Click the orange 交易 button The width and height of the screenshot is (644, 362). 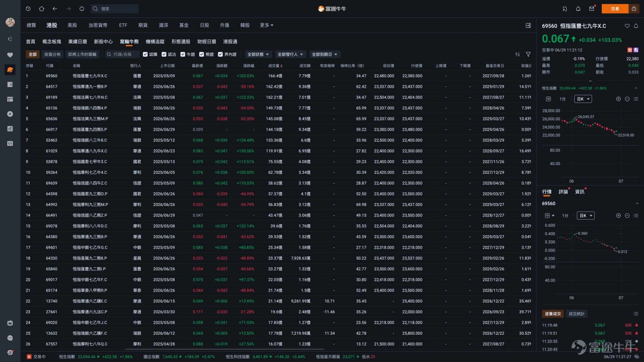[615, 9]
